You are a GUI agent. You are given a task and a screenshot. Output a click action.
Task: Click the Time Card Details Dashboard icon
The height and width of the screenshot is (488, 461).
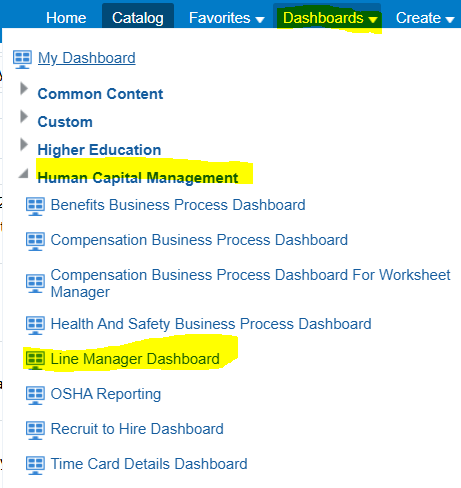tap(35, 465)
